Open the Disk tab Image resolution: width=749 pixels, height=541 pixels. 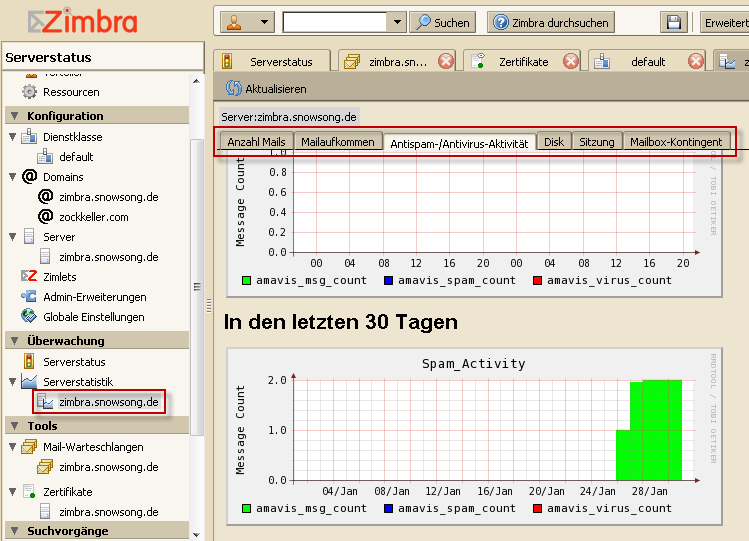[554, 142]
